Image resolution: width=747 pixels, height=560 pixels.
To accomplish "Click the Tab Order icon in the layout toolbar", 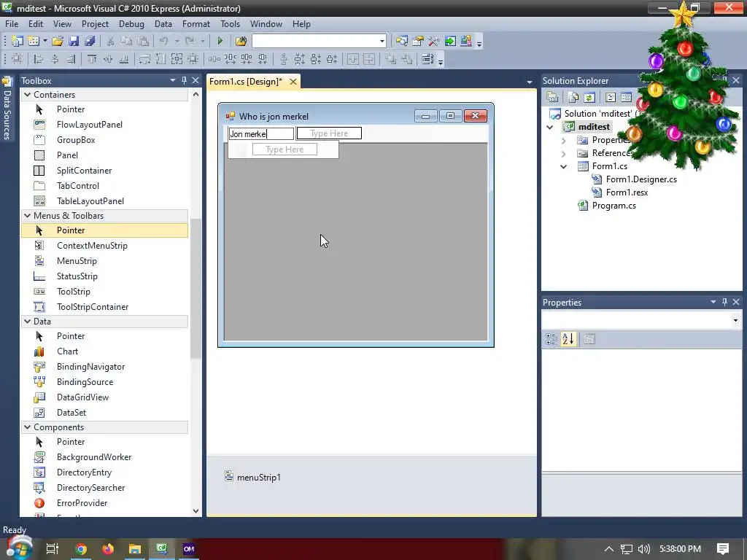I will click(427, 59).
